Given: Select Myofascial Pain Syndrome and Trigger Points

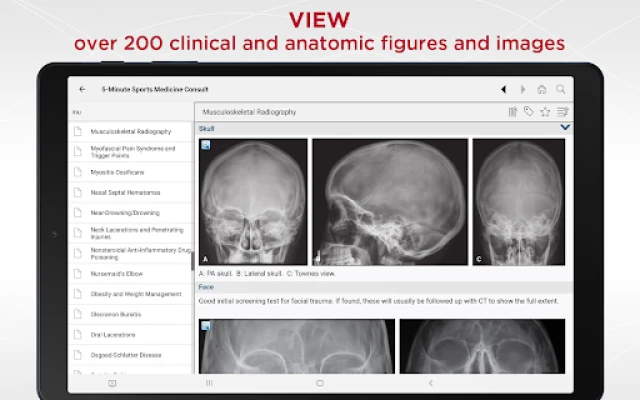Looking at the screenshot, I should click(x=131, y=152).
